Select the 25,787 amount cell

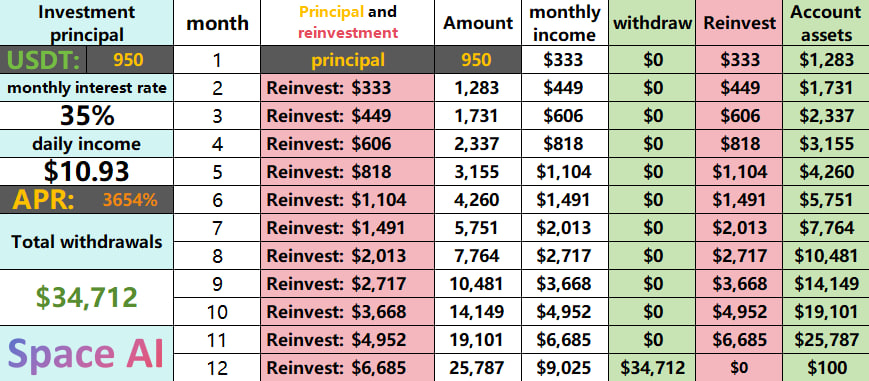478,367
